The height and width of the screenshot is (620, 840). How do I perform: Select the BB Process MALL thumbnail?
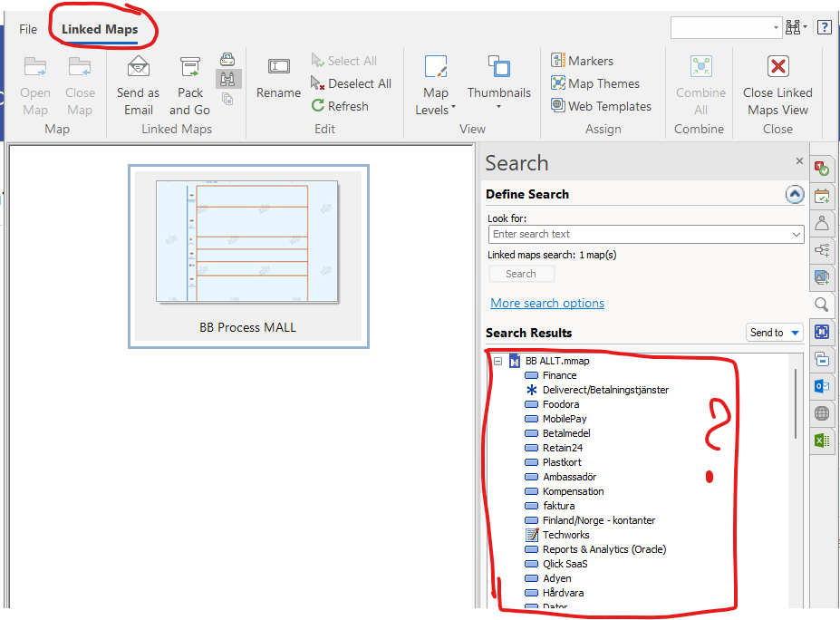point(248,256)
